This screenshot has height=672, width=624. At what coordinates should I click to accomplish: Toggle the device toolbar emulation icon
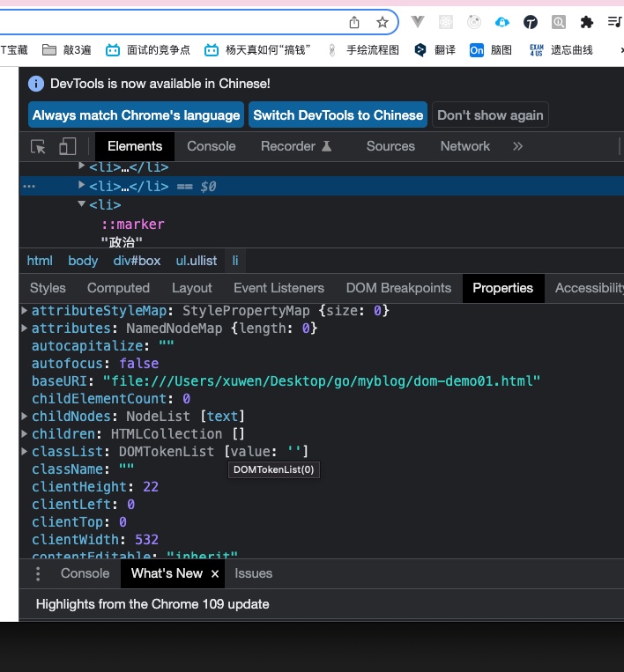(x=67, y=146)
